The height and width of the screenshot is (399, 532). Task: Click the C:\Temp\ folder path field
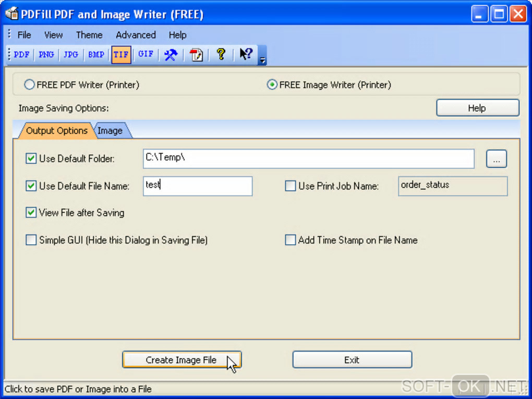coord(308,159)
